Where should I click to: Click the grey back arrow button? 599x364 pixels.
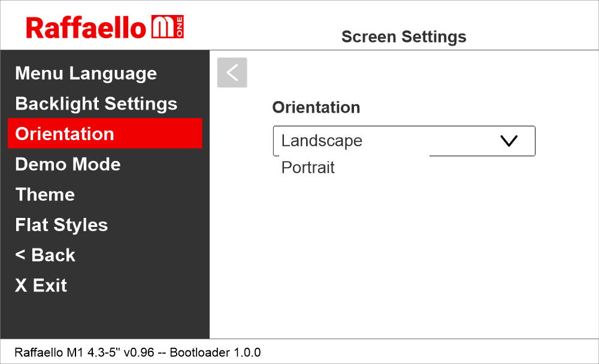pos(232,72)
